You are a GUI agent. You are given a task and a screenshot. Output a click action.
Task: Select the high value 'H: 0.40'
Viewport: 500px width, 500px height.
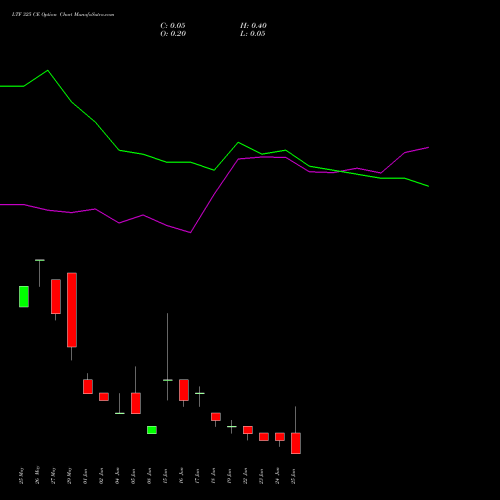pos(253,26)
